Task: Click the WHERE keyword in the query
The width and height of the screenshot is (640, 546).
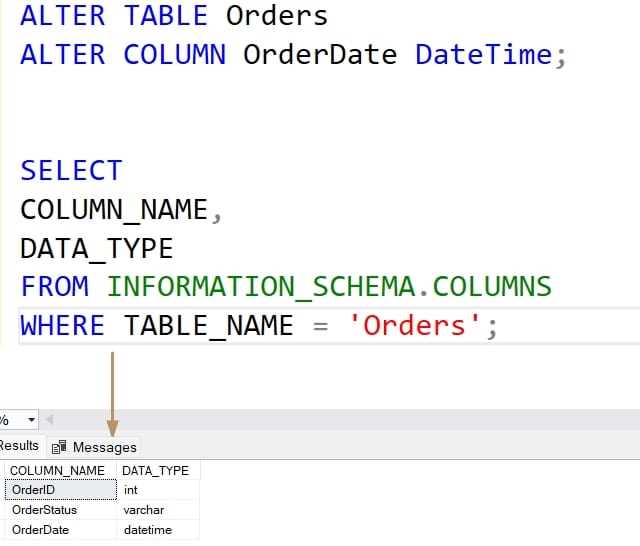Action: [63, 325]
